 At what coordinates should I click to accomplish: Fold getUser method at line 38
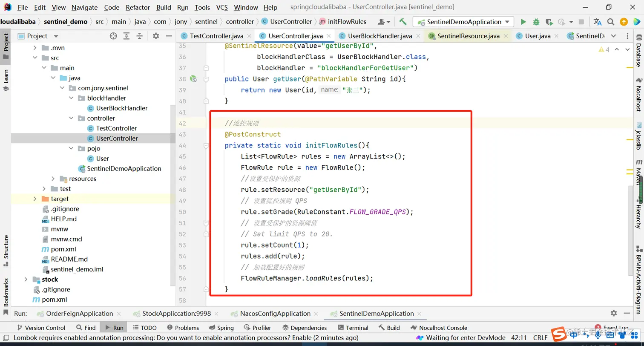[x=206, y=79]
